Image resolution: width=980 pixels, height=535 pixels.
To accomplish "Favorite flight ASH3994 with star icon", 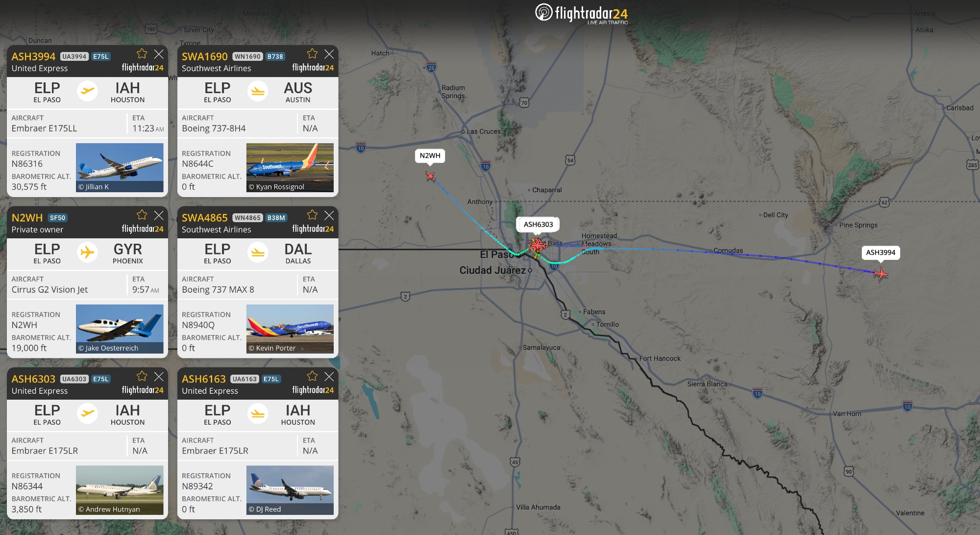I will tap(142, 53).
